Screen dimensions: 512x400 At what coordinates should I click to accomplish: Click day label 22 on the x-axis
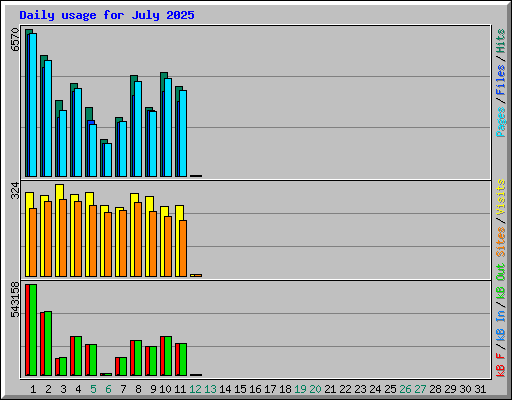(345, 389)
